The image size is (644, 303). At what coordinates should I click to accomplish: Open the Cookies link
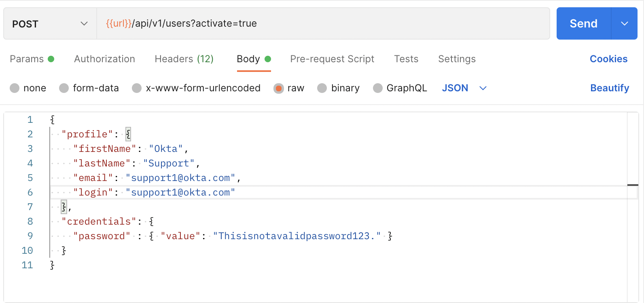(608, 59)
